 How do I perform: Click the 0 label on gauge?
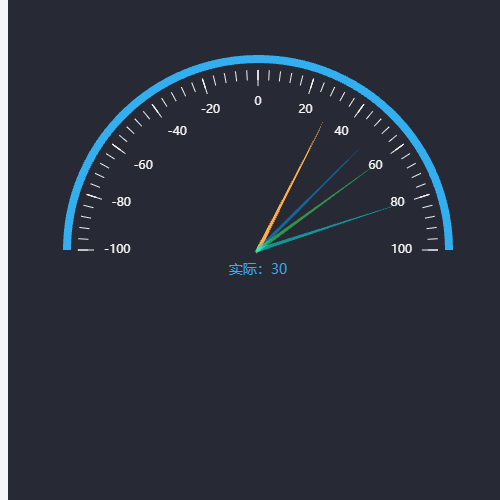click(258, 101)
